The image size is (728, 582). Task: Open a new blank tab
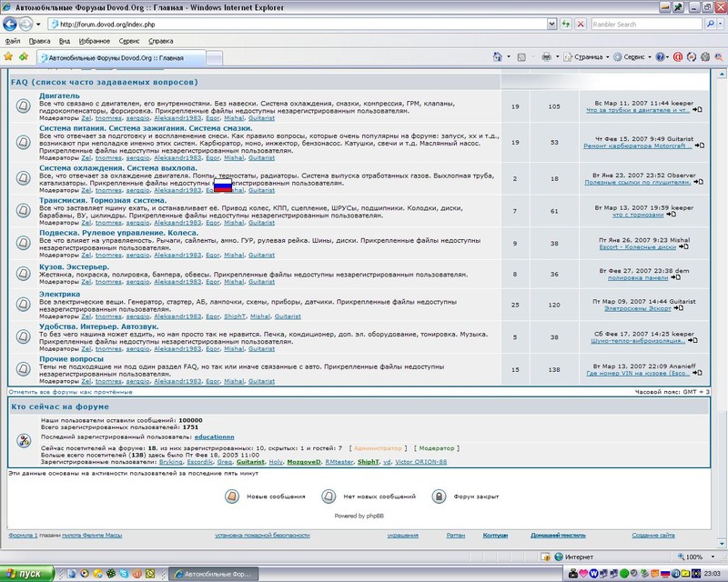[214, 58]
